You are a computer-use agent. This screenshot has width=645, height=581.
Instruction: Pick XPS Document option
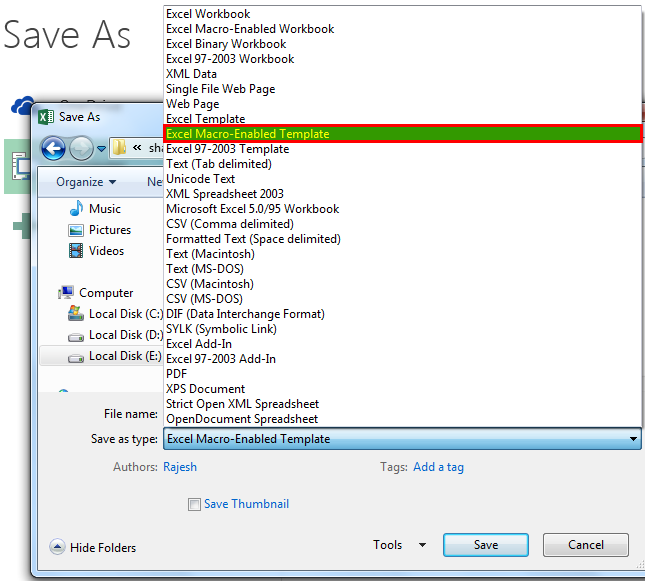coord(402,389)
